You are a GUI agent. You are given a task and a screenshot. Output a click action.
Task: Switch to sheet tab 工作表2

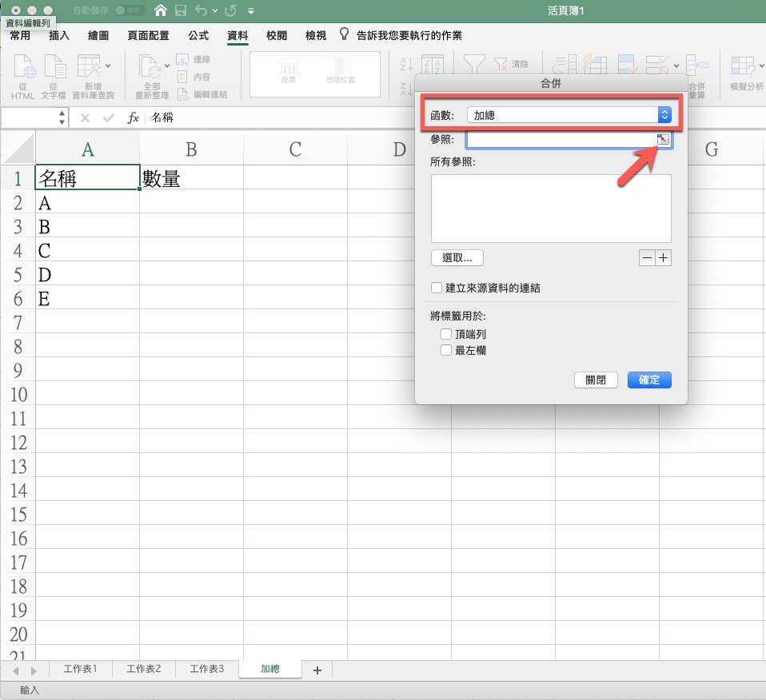(x=144, y=669)
